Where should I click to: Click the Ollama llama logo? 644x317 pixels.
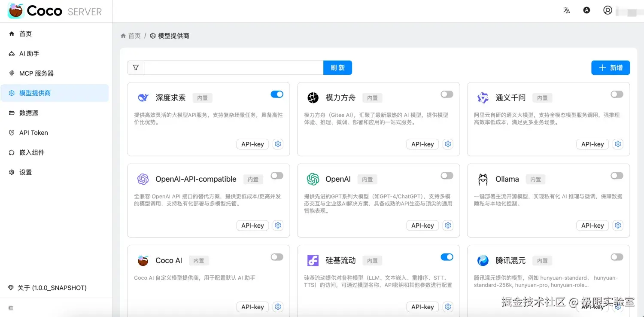[x=483, y=179]
